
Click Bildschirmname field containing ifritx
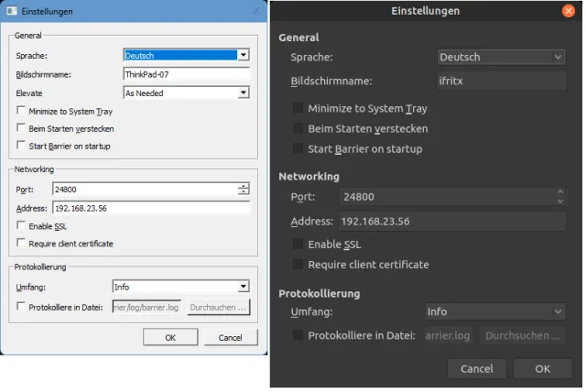coord(501,82)
